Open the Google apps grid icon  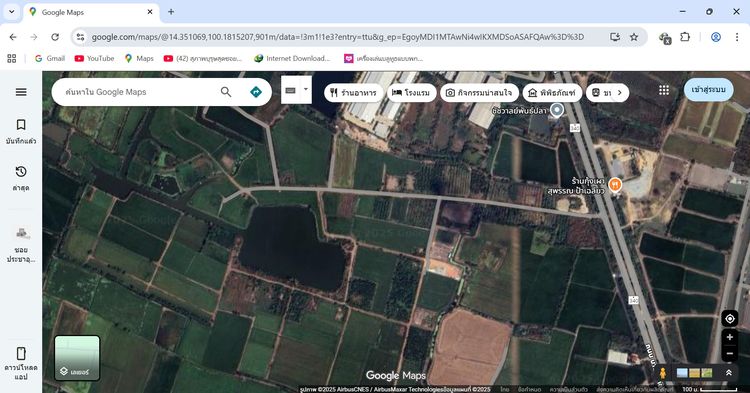(x=664, y=90)
